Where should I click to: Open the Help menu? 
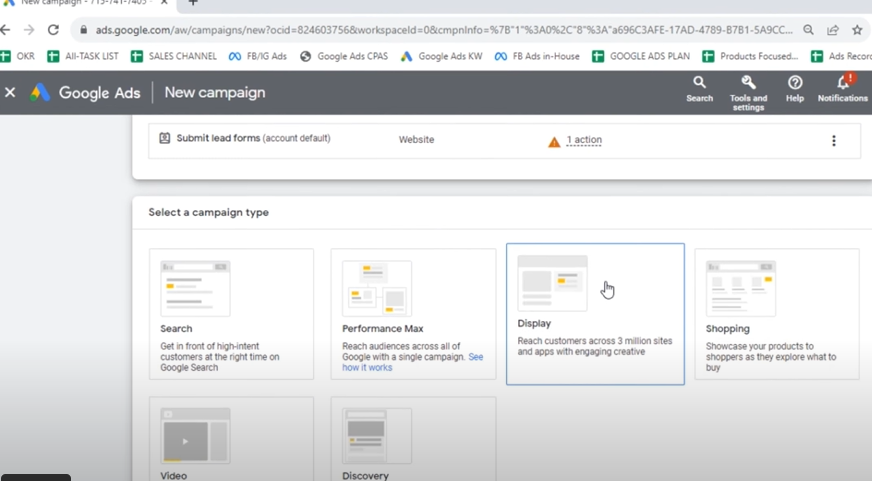tap(795, 88)
